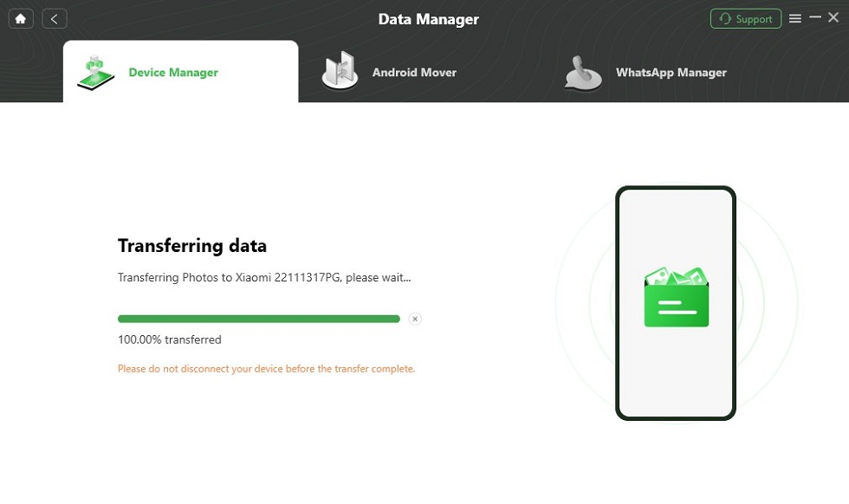This screenshot has width=849, height=504.
Task: Click the "Transferring data" heading
Action: coord(192,246)
